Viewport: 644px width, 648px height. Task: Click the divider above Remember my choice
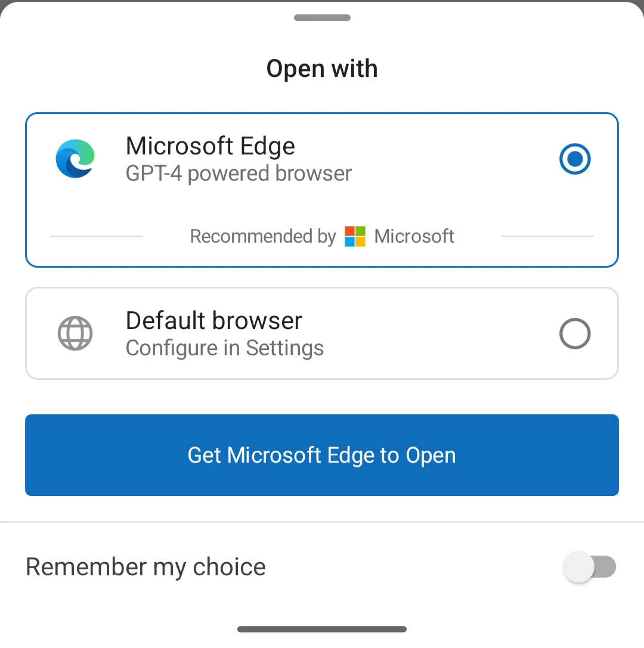(x=322, y=522)
